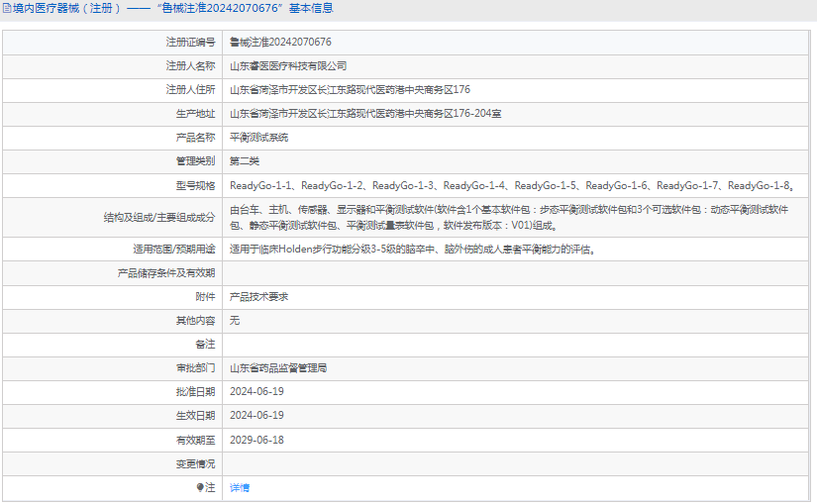Viewport: 817px width, 504px height.
Task: Click the 生效日期 value 2024-06-19
Action: coord(256,416)
